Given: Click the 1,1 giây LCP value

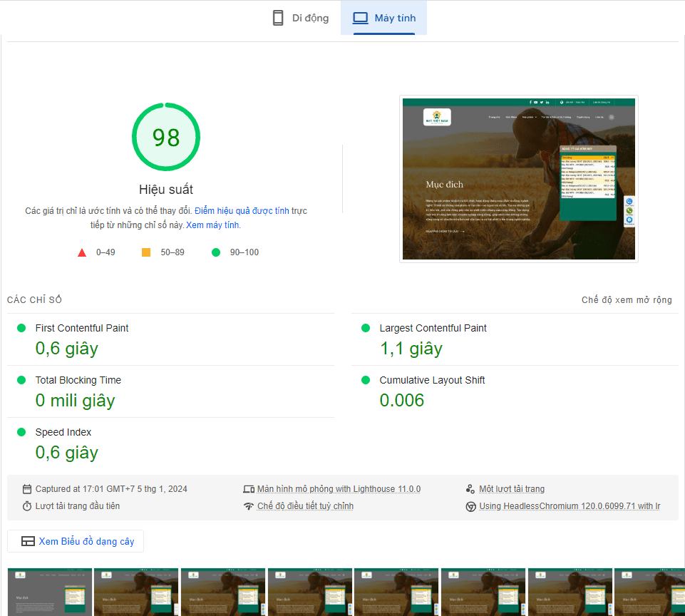Looking at the screenshot, I should 411,349.
